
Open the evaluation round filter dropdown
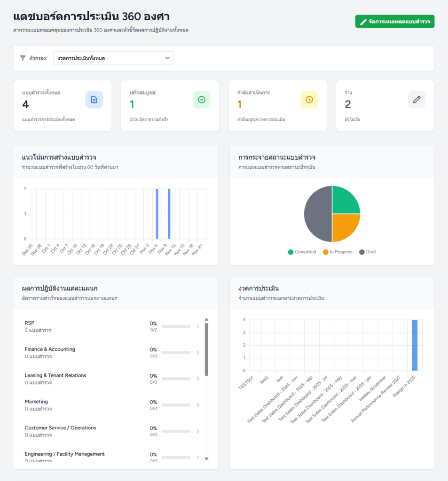(113, 58)
